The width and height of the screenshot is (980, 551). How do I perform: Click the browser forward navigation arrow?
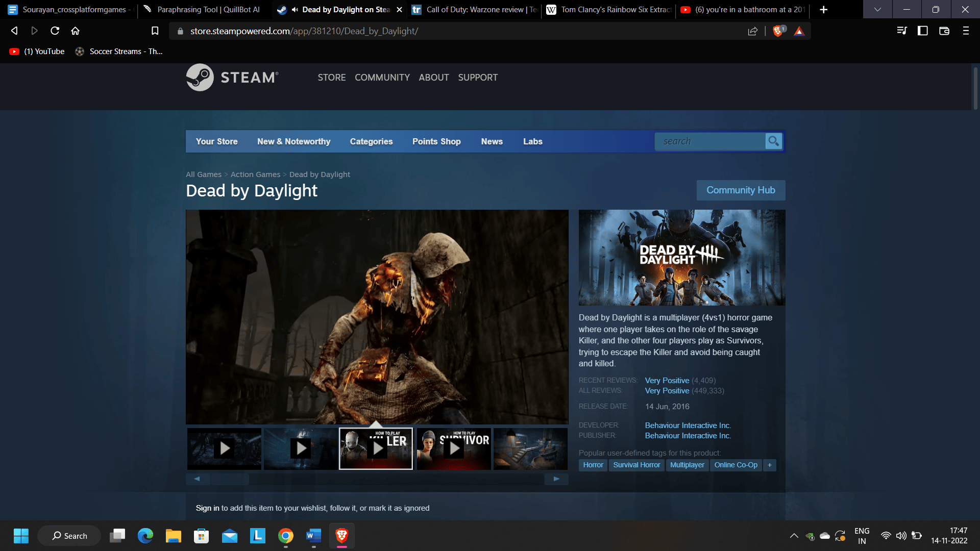coord(34,30)
